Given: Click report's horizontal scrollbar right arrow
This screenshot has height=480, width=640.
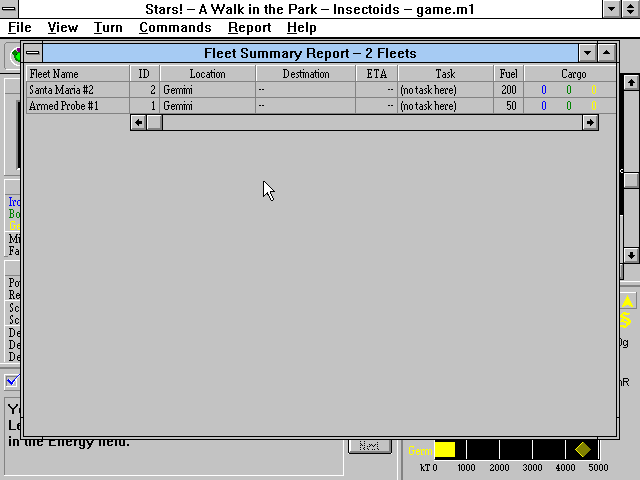Looking at the screenshot, I should [590, 122].
